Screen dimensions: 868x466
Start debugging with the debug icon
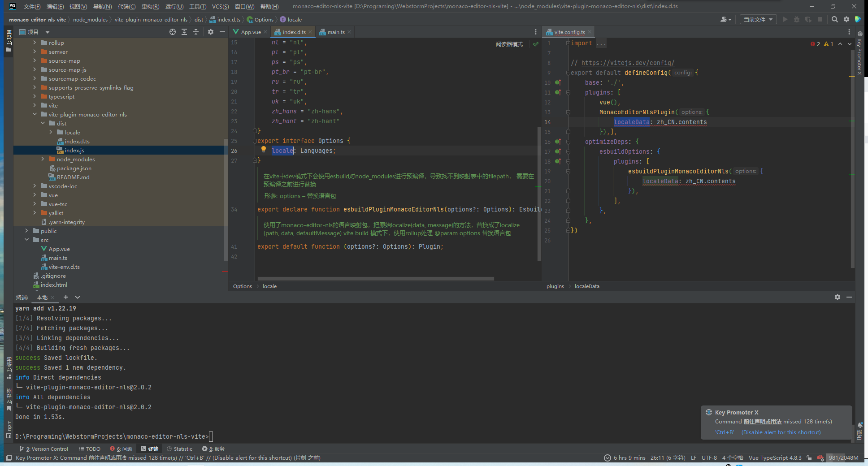(796, 19)
